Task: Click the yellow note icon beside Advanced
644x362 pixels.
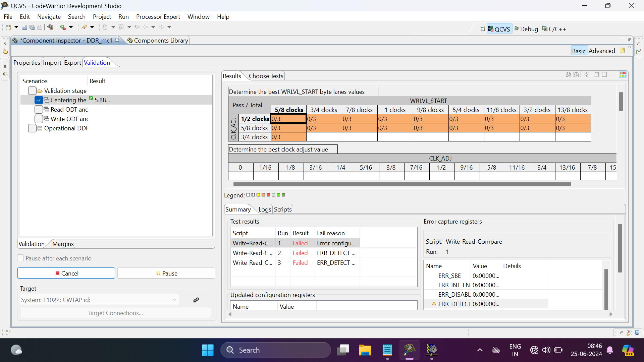Action: coord(622,51)
